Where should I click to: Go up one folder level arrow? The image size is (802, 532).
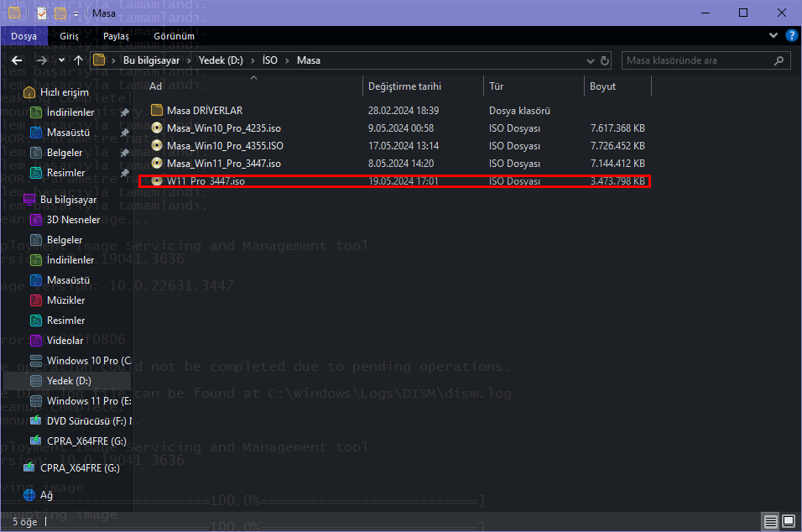tap(78, 60)
